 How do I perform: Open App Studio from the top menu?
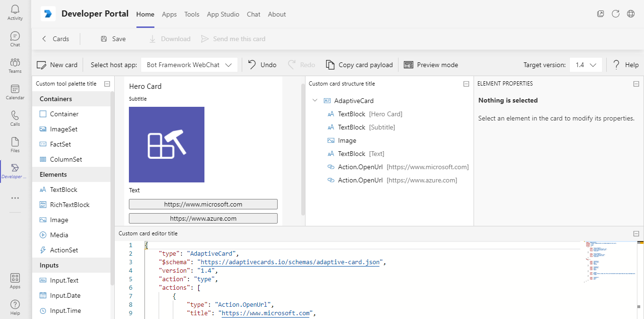[x=223, y=14]
